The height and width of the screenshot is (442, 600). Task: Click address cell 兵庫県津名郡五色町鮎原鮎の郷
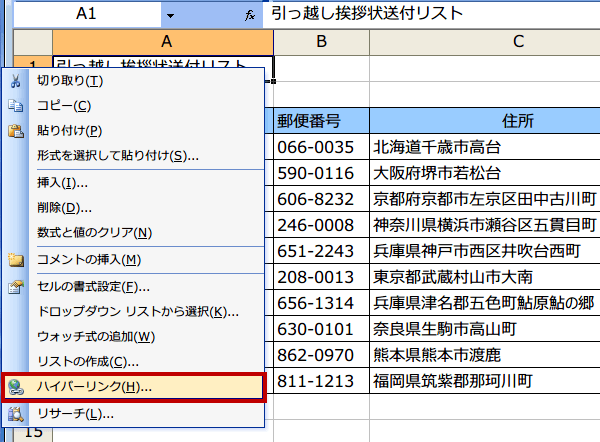485,303
